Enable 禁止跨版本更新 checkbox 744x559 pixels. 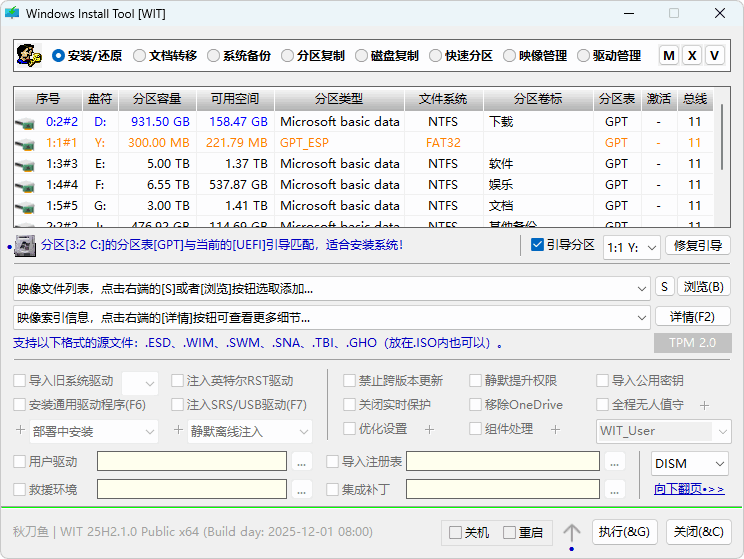click(x=349, y=381)
